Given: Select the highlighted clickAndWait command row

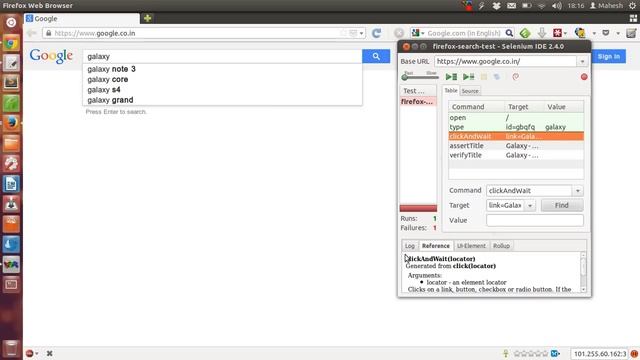Looking at the screenshot, I should coord(516,136).
